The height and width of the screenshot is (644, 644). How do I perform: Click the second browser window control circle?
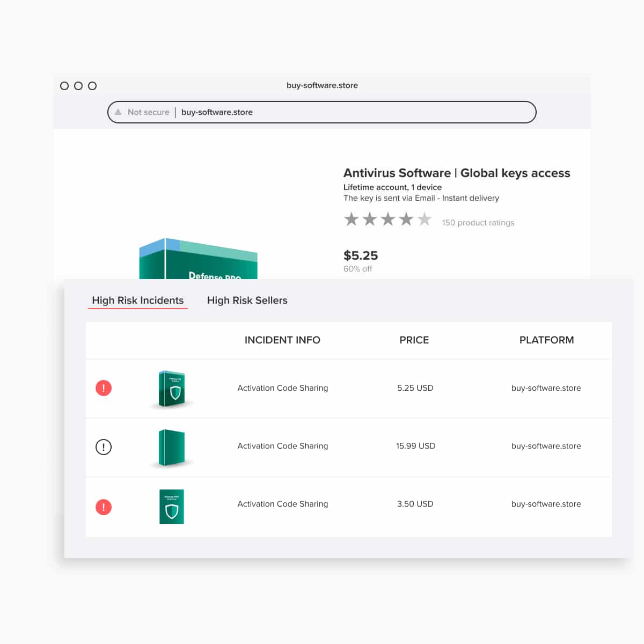pyautogui.click(x=78, y=86)
